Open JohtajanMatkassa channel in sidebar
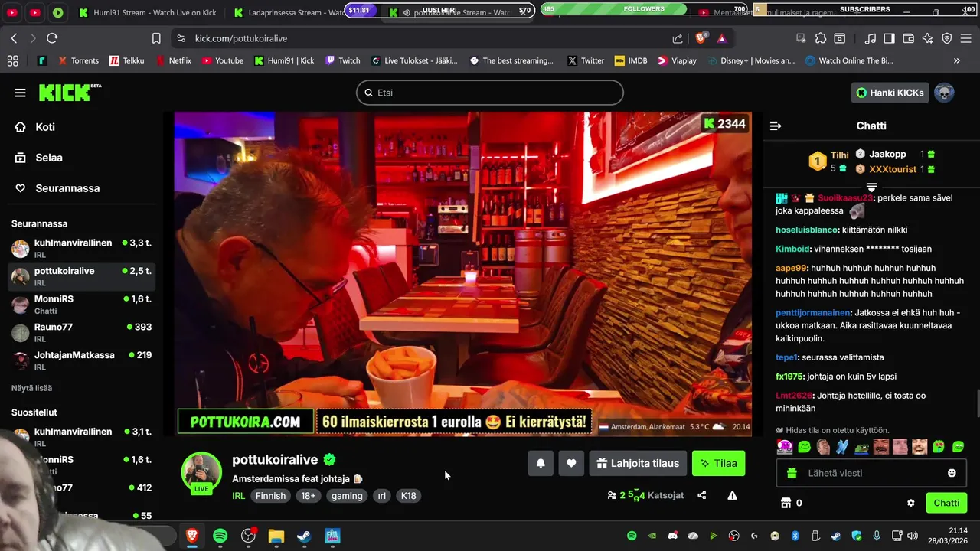This screenshot has width=980, height=551. 81,360
